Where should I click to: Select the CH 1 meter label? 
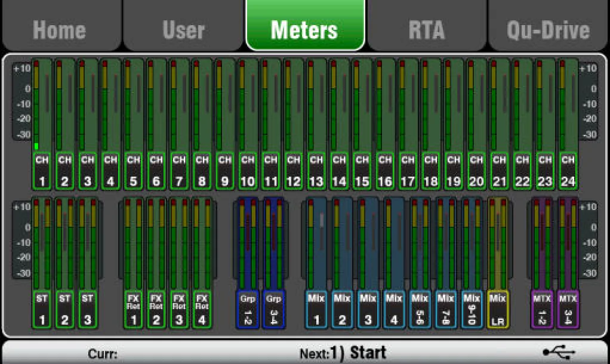42,171
